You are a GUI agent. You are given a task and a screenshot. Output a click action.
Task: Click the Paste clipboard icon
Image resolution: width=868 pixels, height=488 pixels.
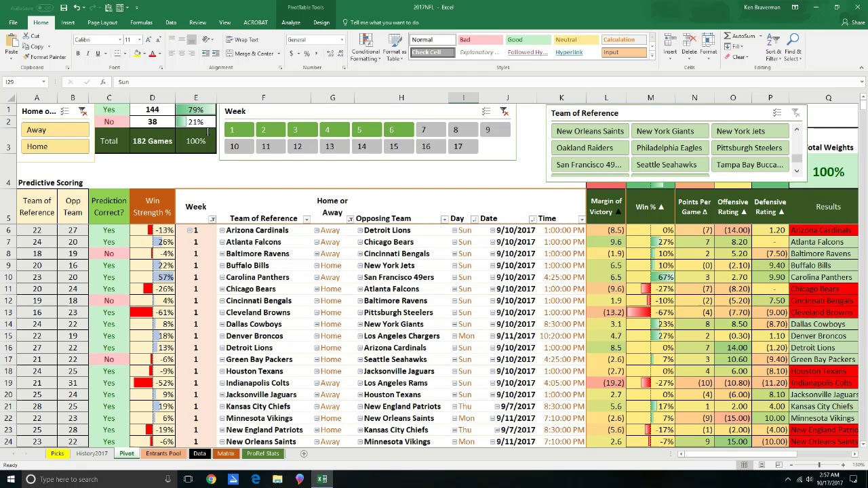[x=12, y=41]
